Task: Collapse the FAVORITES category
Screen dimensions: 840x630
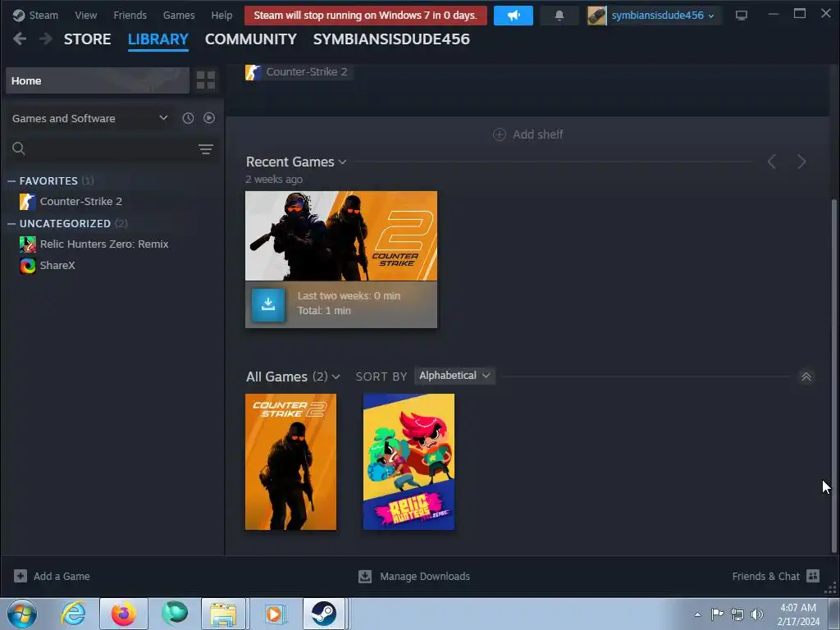Action: pyautogui.click(x=11, y=181)
